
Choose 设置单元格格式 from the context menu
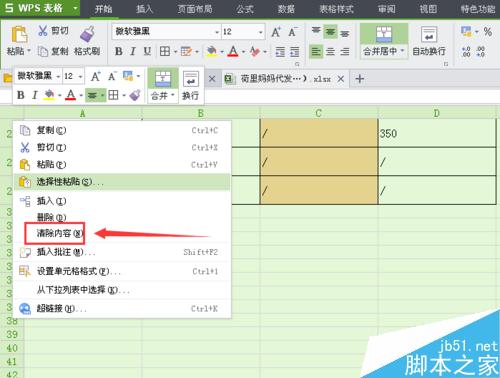[x=122, y=271]
